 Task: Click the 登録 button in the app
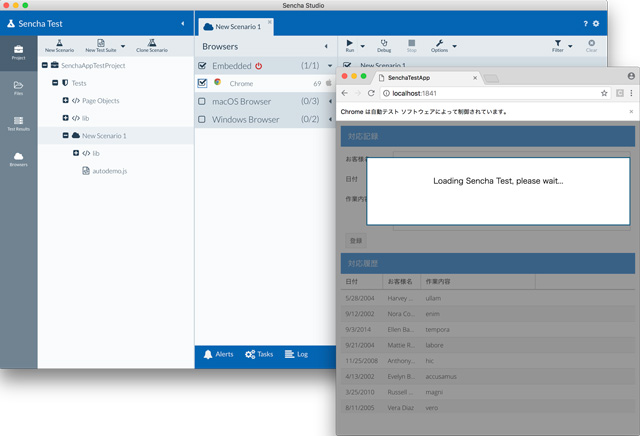point(356,240)
